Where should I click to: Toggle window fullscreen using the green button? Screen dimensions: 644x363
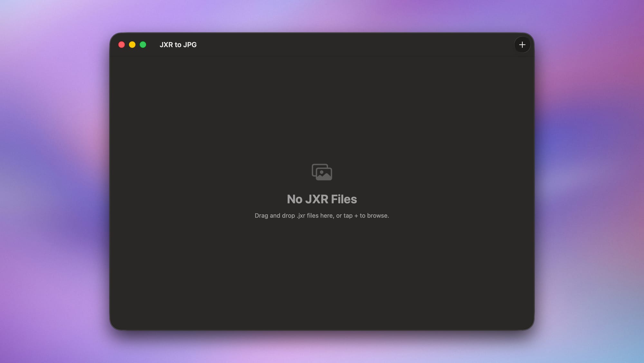143,44
